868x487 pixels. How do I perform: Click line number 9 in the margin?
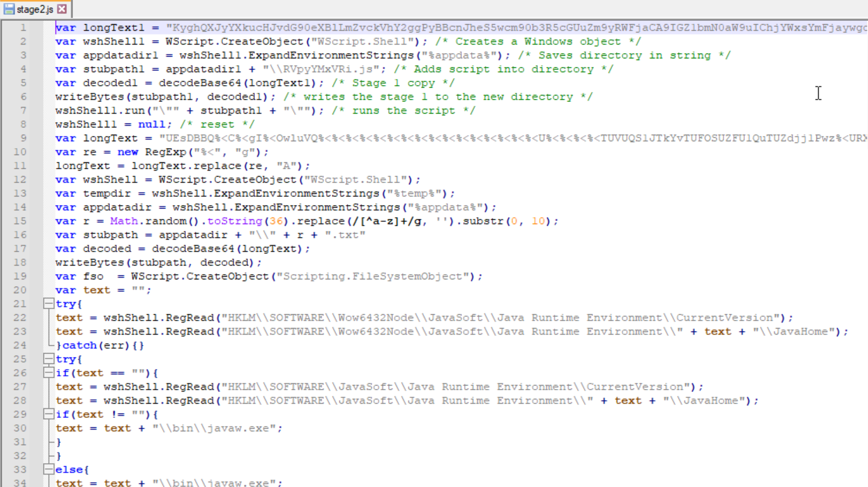coord(23,138)
